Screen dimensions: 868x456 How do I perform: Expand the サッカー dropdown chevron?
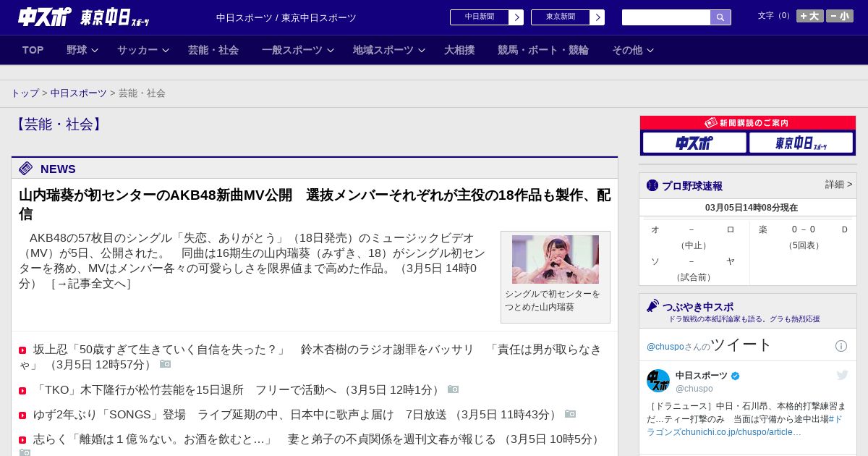166,51
